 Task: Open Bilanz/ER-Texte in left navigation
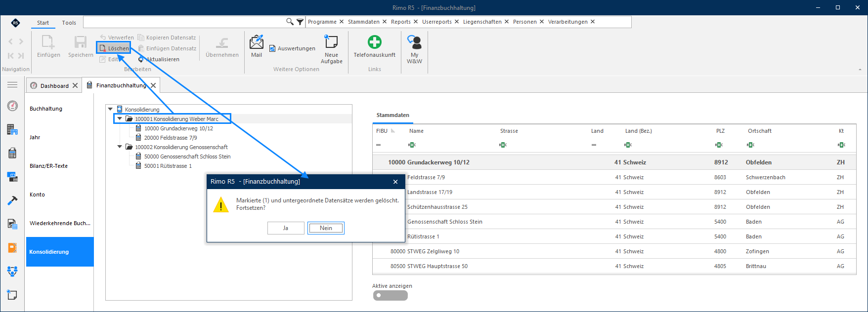pyautogui.click(x=48, y=166)
